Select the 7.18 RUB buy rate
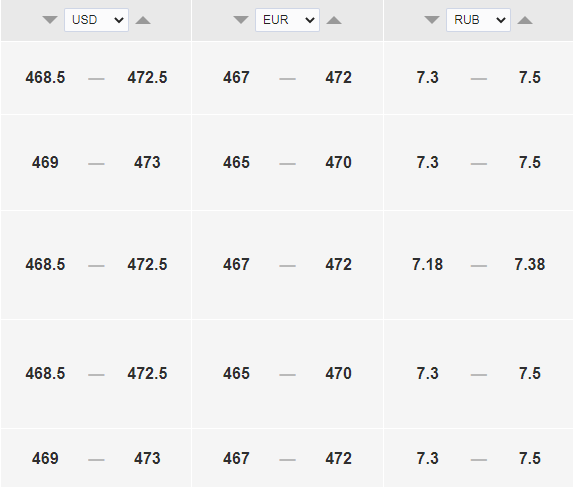Image resolution: width=573 pixels, height=487 pixels. pyautogui.click(x=428, y=265)
